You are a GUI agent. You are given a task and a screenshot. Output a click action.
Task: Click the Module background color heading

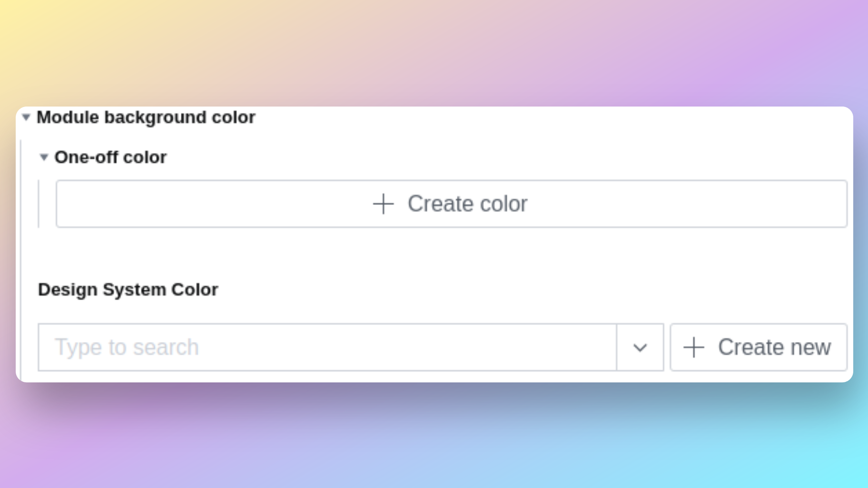pyautogui.click(x=146, y=117)
